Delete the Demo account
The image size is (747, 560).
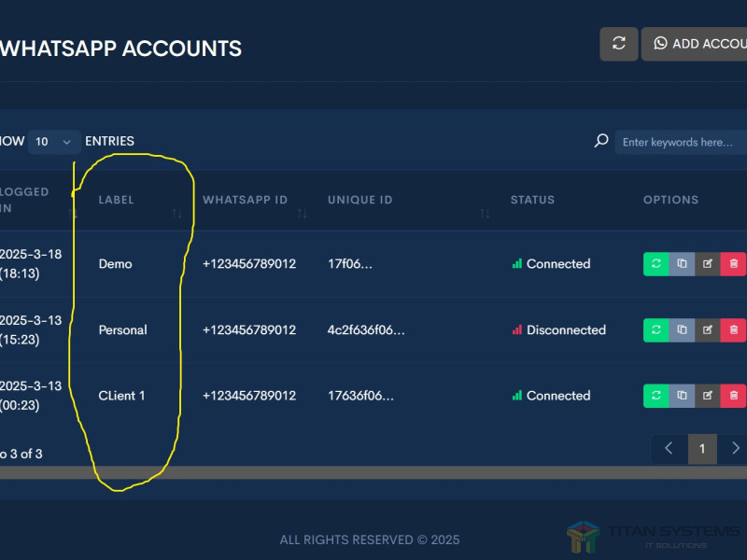(734, 264)
